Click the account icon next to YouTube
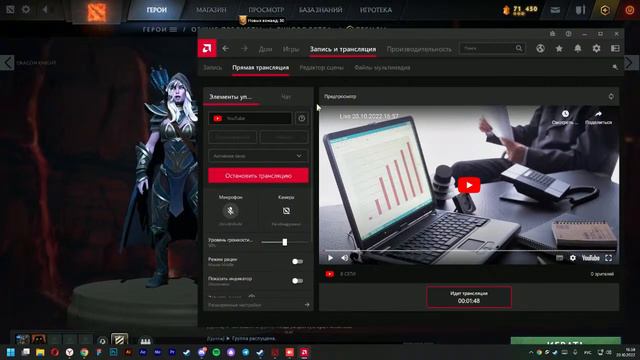640x360 pixels. (x=302, y=118)
